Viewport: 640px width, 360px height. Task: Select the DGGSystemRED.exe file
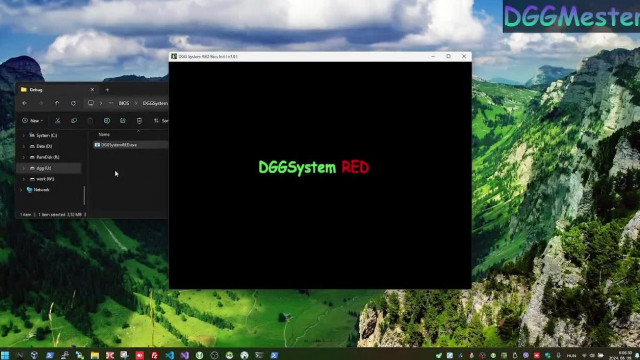pyautogui.click(x=131, y=145)
